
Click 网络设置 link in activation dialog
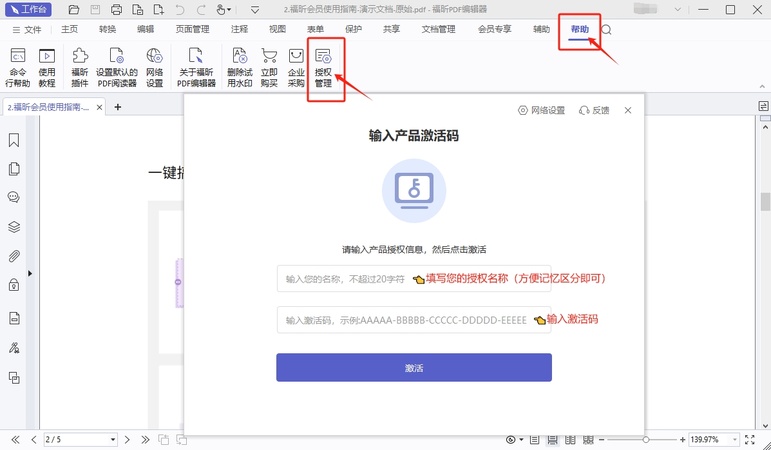541,110
